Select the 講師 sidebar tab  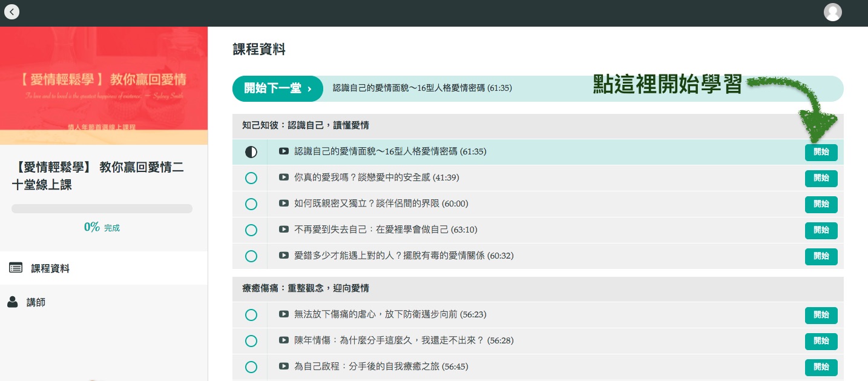(x=36, y=302)
